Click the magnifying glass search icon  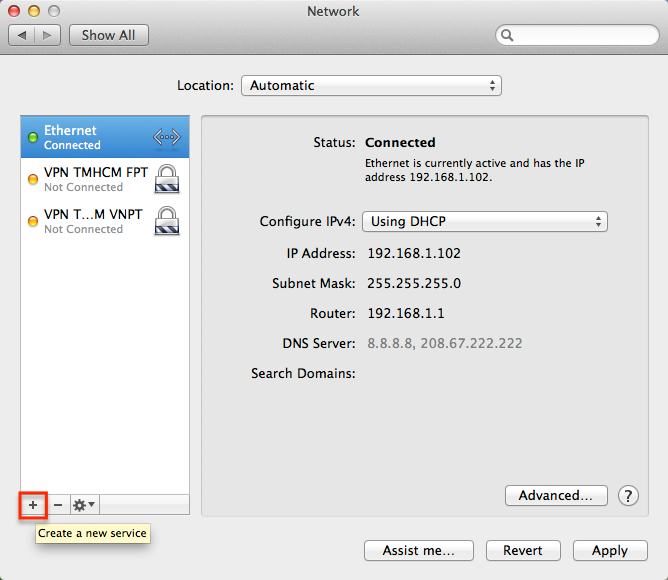[x=508, y=35]
